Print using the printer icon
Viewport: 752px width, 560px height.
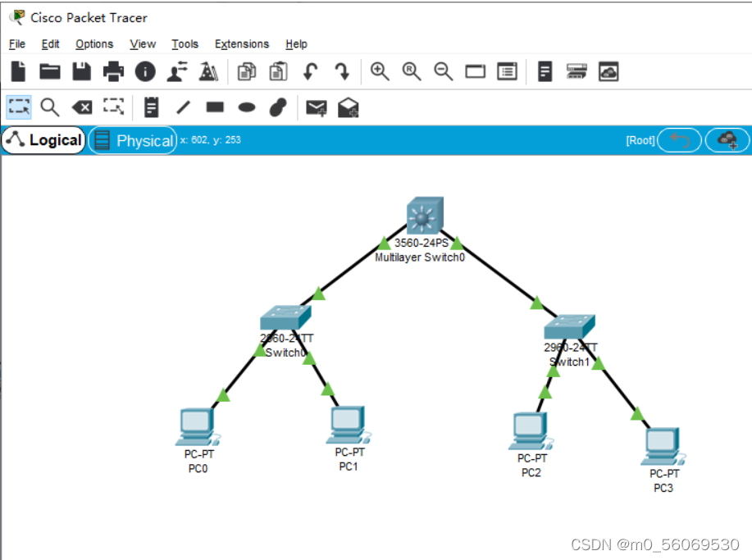coord(114,71)
